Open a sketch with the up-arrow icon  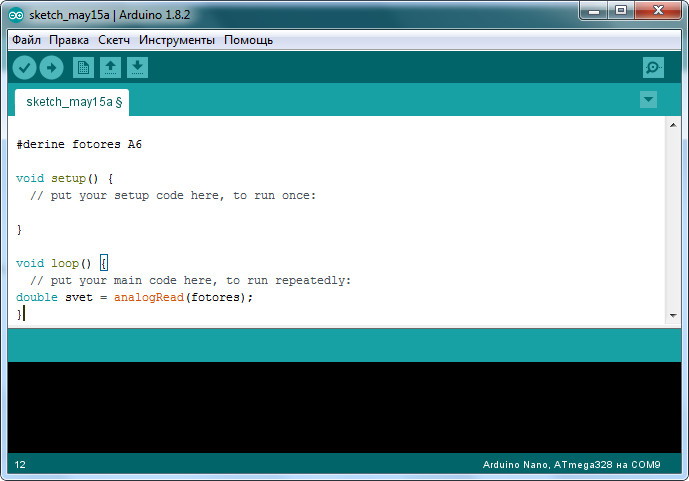click(x=110, y=68)
